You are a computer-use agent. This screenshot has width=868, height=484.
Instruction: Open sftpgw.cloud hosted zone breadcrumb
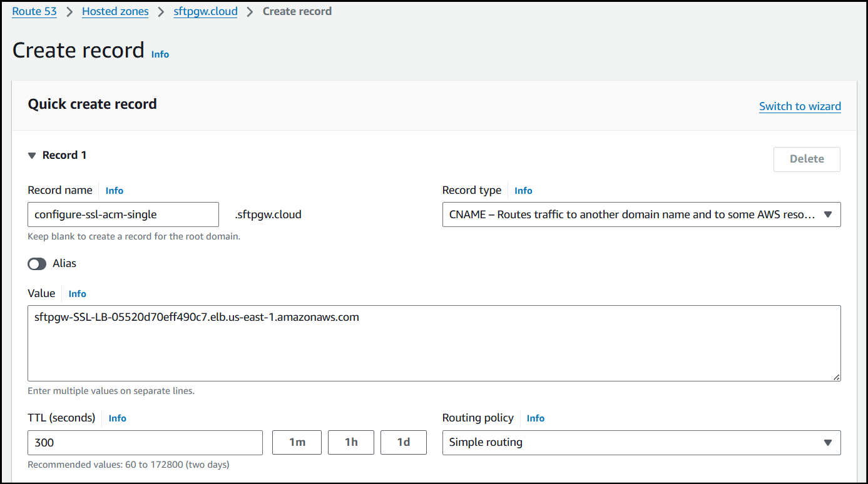coord(205,11)
